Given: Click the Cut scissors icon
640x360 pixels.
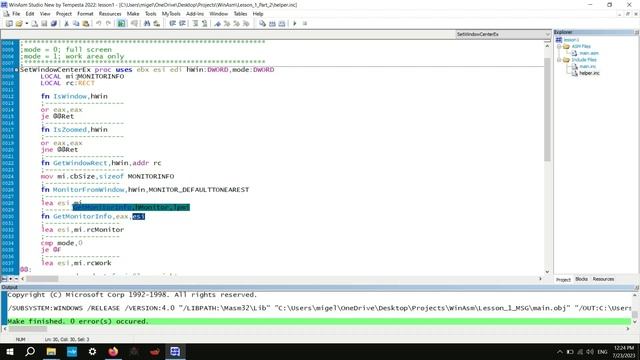Looking at the screenshot, I should (x=66, y=24).
